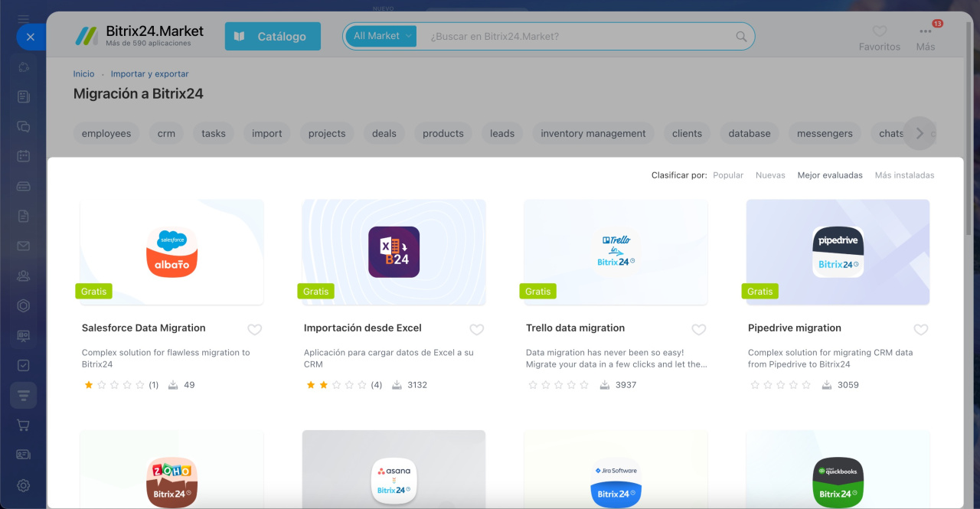This screenshot has height=509, width=980.
Task: Open the Más menu with notifications
Action: pos(926,38)
